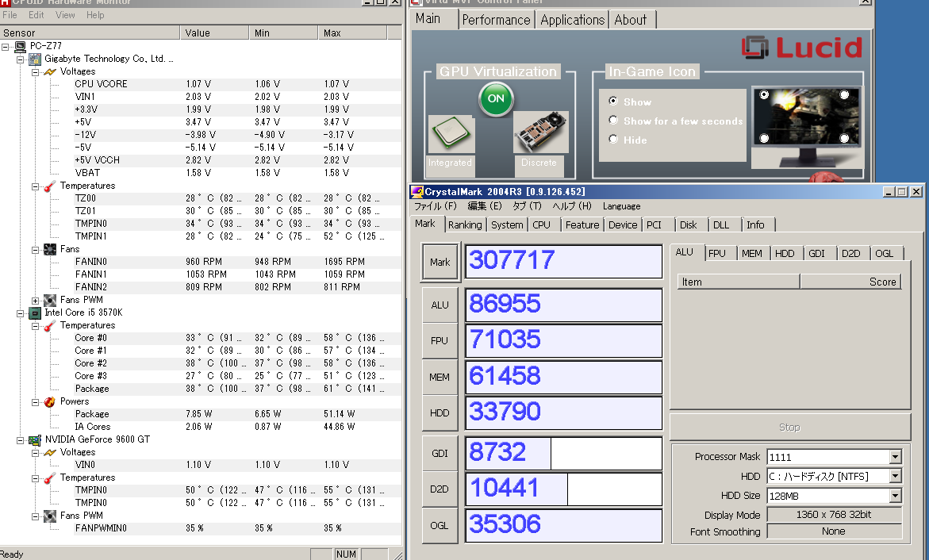Open the Processor Mask dropdown
This screenshot has height=560, width=929.
pos(895,457)
